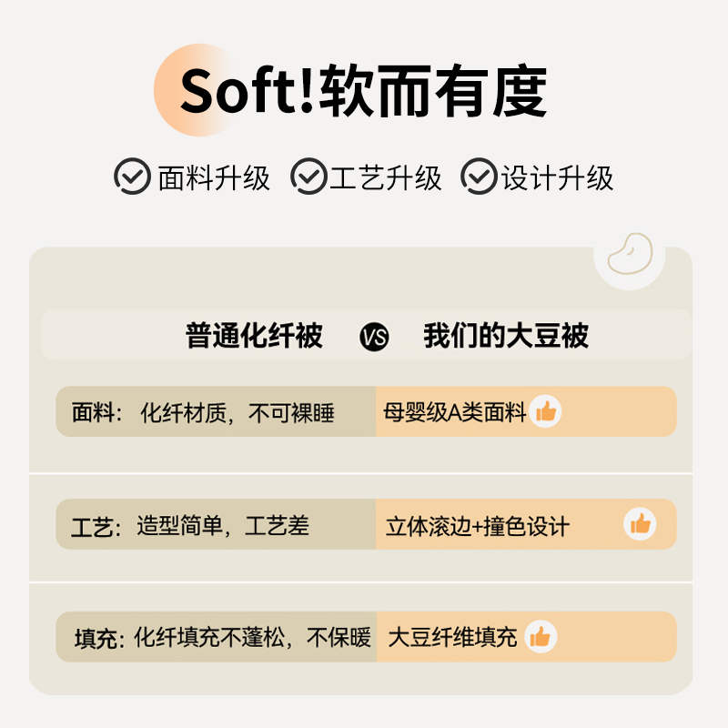Click the 设计升级 label
The image size is (728, 728).
click(x=558, y=177)
